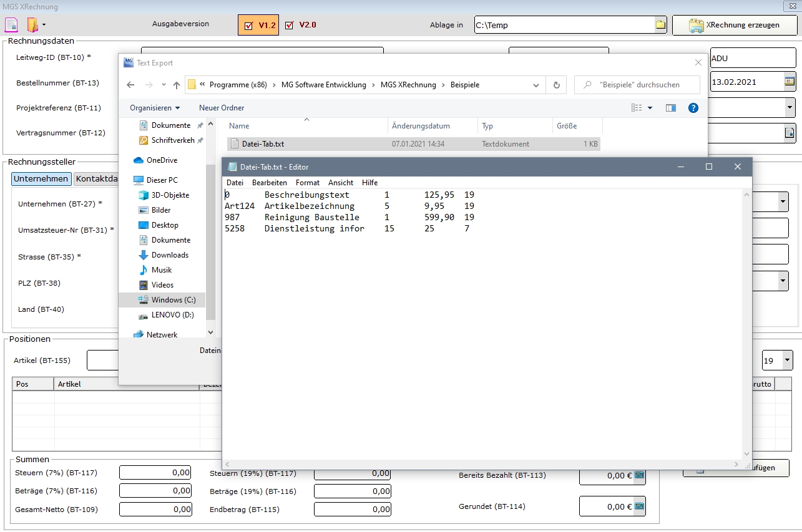This screenshot has height=532, width=802.
Task: Click the folder browse icon beside C:\Temp
Action: tap(660, 25)
